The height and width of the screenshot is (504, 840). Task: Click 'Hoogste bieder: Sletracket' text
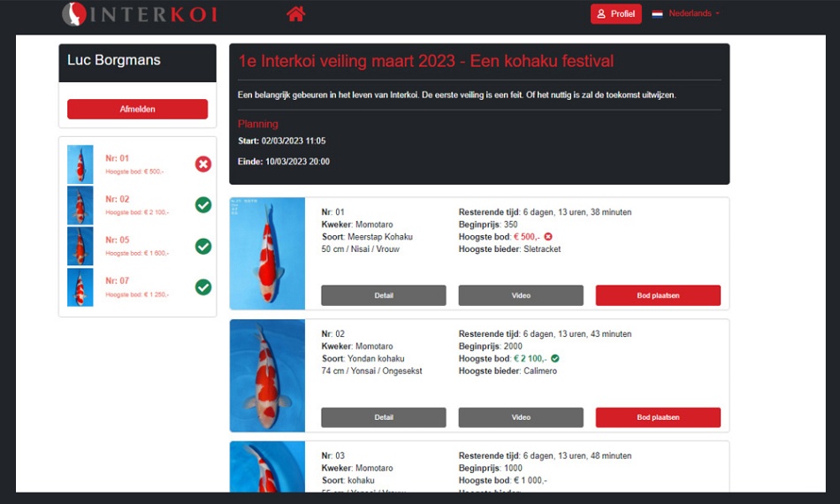coord(509,249)
